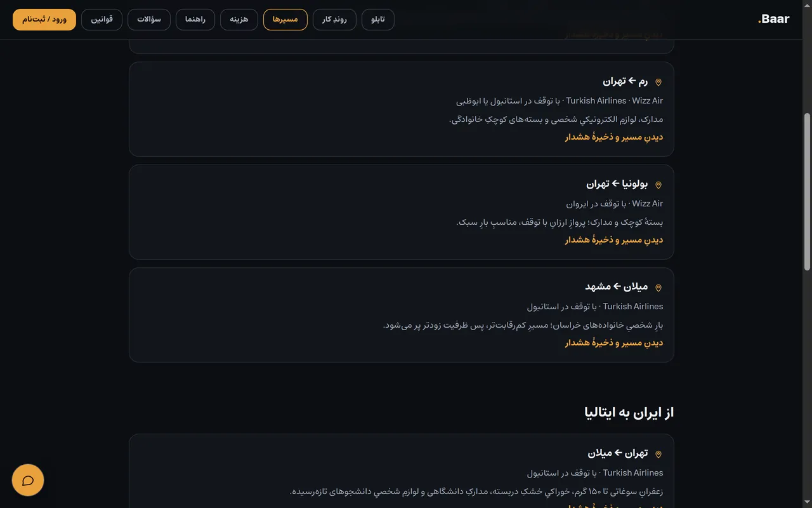
Task: Open دیدن مسیر link in بولونیا ← تهران card
Action: point(614,240)
